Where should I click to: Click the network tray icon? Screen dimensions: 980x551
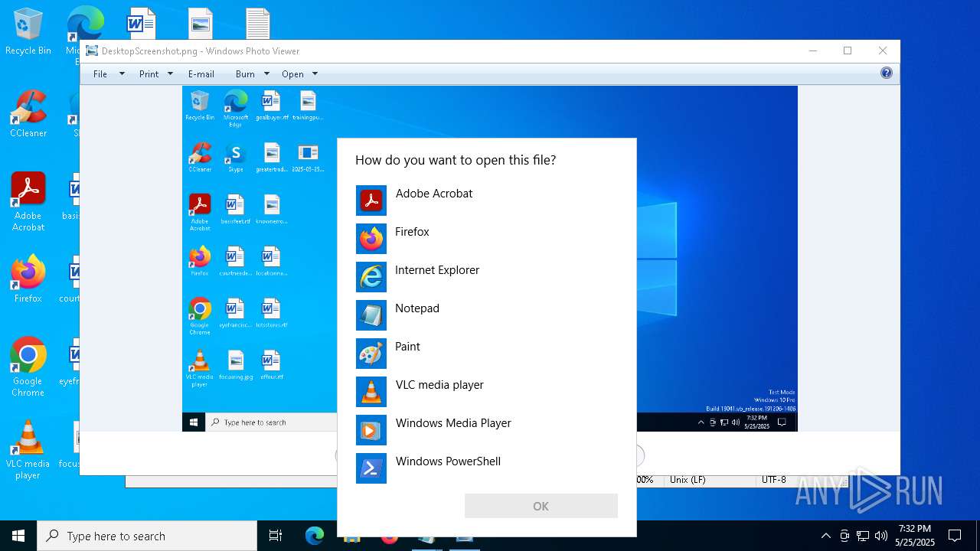(863, 536)
